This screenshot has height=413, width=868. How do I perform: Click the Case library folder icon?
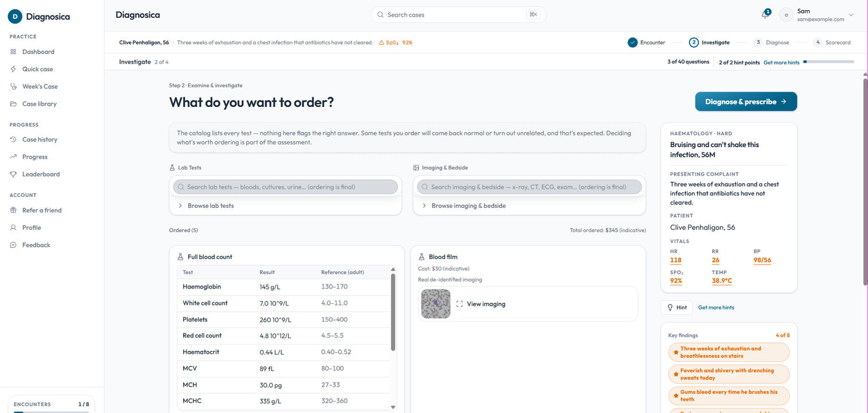pos(14,104)
